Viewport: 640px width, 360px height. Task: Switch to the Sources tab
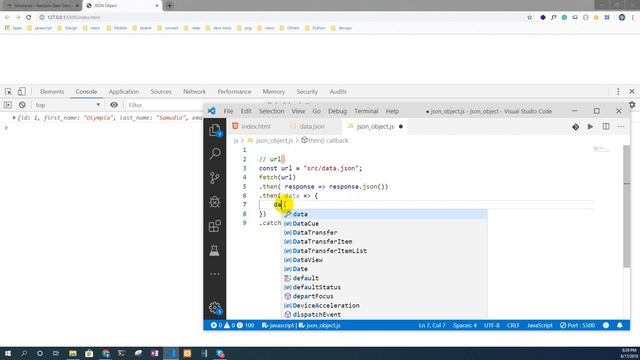161,91
